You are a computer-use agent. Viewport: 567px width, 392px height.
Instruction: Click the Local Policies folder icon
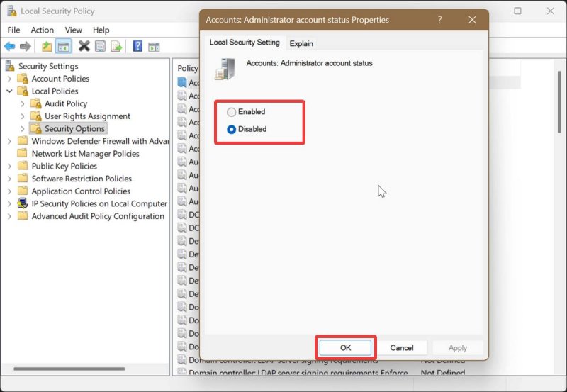click(x=23, y=91)
